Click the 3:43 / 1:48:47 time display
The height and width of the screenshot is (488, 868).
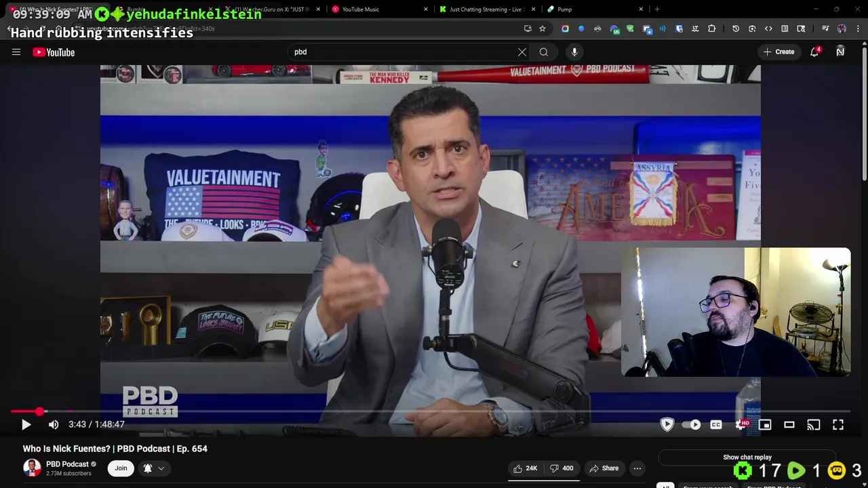coord(96,424)
